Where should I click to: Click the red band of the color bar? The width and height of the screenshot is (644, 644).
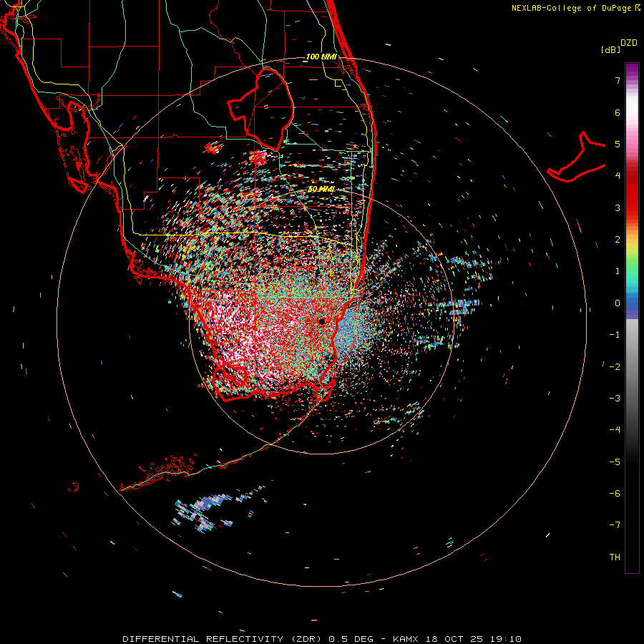coord(632,197)
